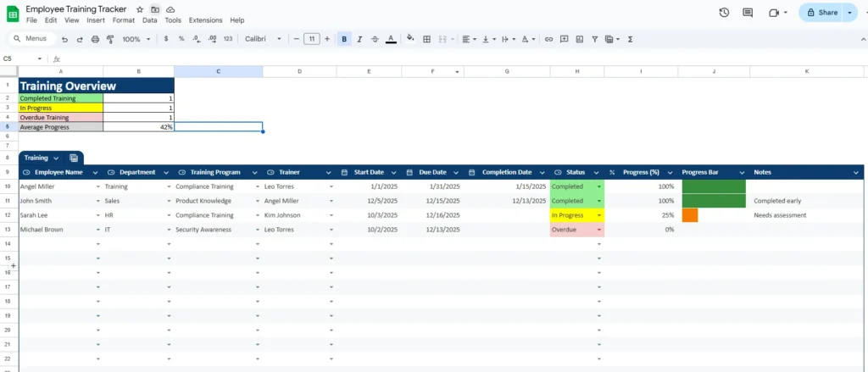Screen dimensions: 868x372
Task: Check cloud save status icon
Action: pos(170,9)
